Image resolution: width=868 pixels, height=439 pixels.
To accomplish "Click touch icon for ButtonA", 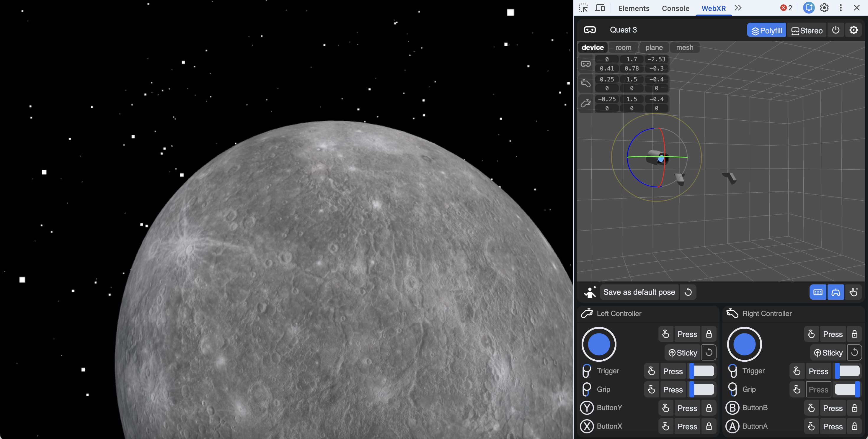I will (x=811, y=427).
